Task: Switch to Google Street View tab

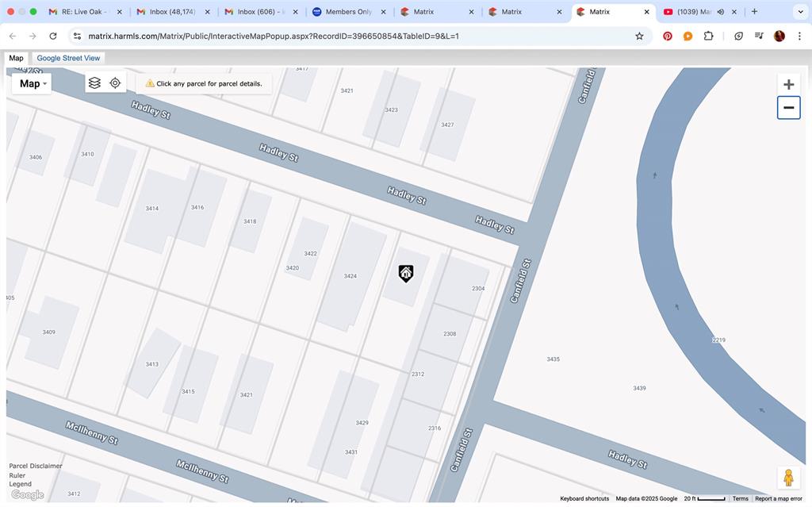Action: click(x=68, y=58)
